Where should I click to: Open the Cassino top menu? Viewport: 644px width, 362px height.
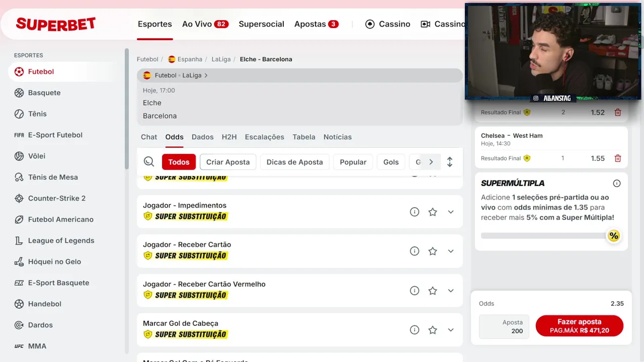[x=387, y=24]
